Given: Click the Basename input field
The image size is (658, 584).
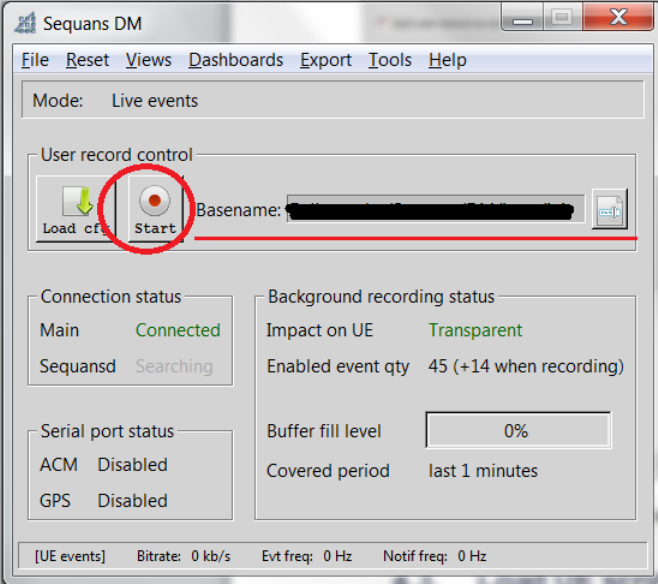Looking at the screenshot, I should coord(436,209).
